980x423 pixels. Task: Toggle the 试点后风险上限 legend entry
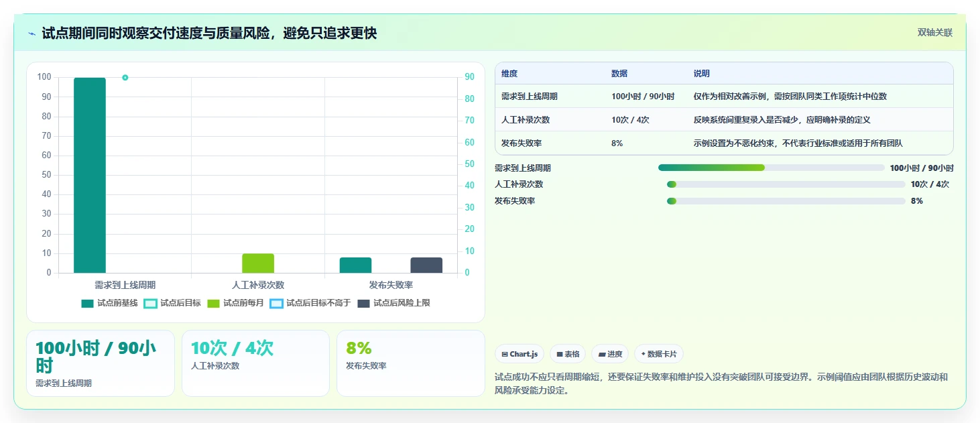point(393,303)
